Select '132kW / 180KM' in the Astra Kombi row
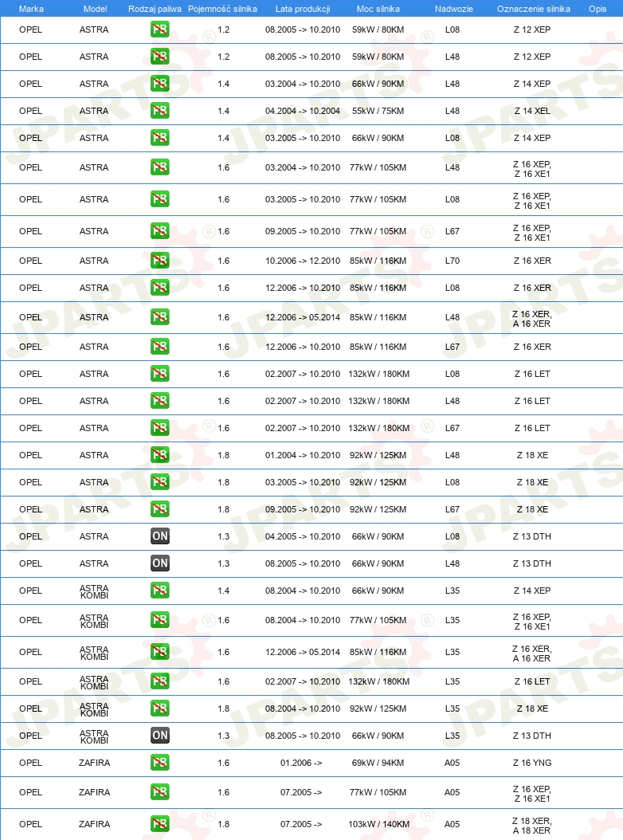The width and height of the screenshot is (623, 840). tap(378, 681)
